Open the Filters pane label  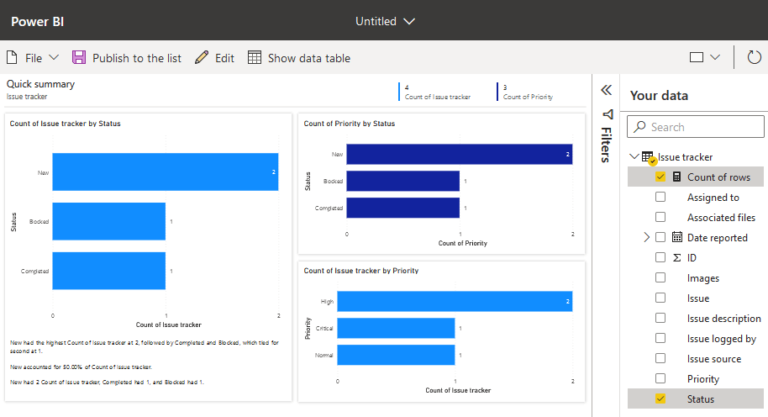click(x=606, y=145)
